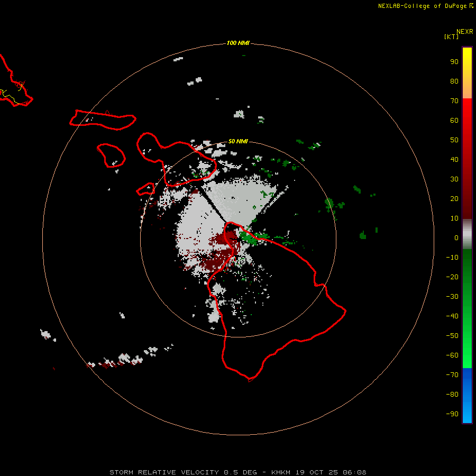Click the -70 value on the velocity scale
Image resolution: width=476 pixels, height=476 pixels.
click(452, 375)
